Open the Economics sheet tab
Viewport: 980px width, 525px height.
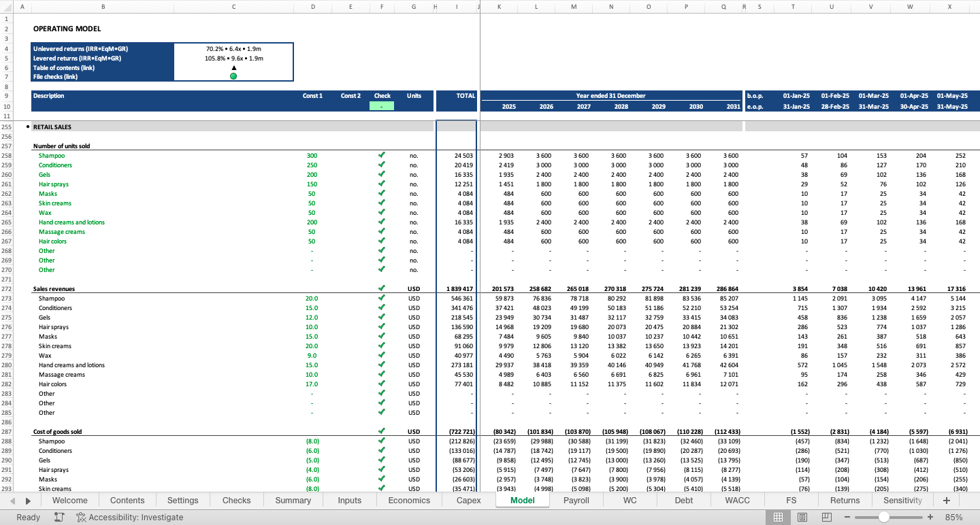[409, 501]
